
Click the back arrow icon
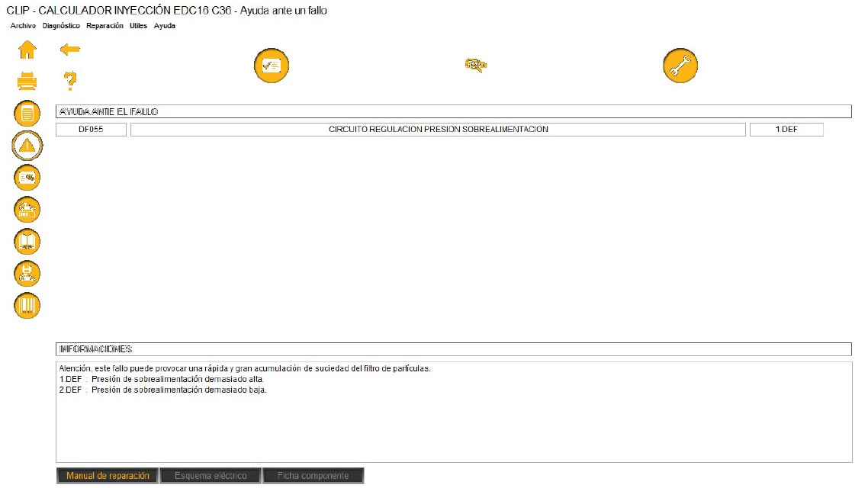click(x=69, y=50)
